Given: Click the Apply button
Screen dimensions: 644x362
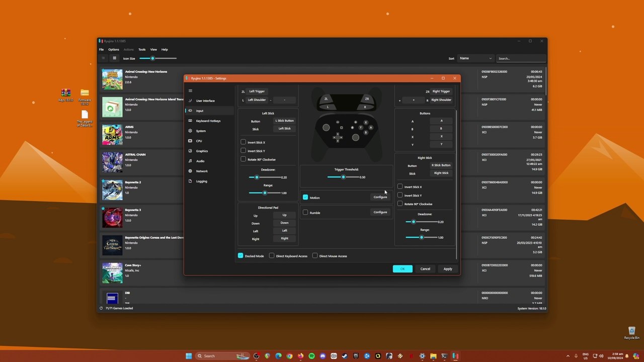Looking at the screenshot, I should pos(447,269).
